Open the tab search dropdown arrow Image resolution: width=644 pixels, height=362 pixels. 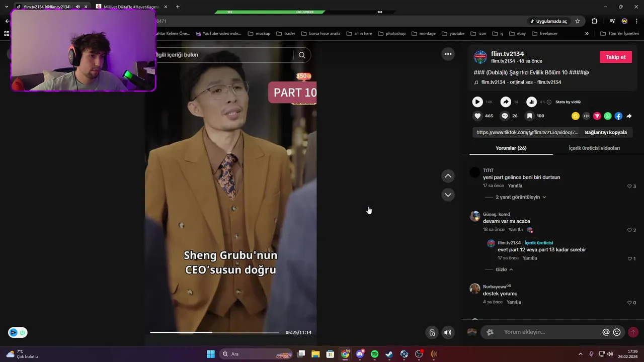7,7
